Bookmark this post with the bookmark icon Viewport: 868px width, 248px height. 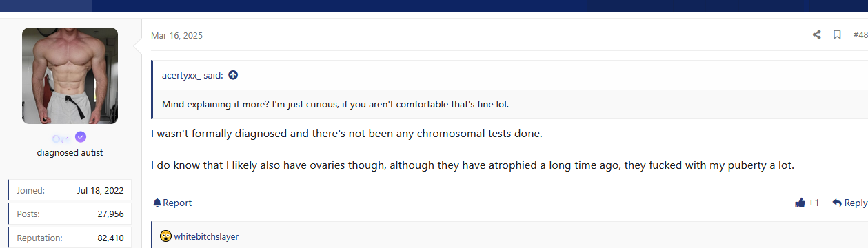click(836, 34)
